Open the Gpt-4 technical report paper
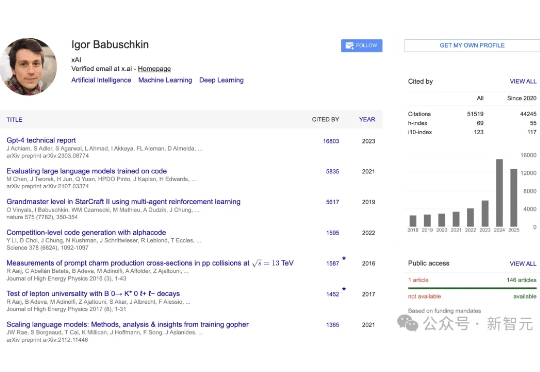The width and height of the screenshot is (540, 372). (x=41, y=141)
